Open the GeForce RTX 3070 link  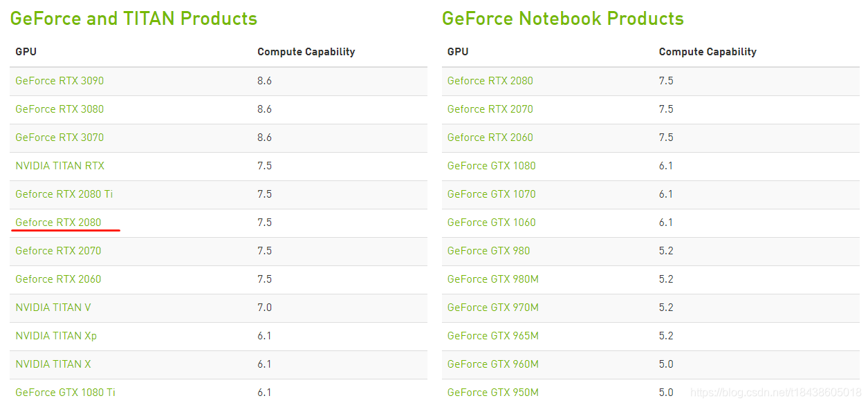pos(59,138)
